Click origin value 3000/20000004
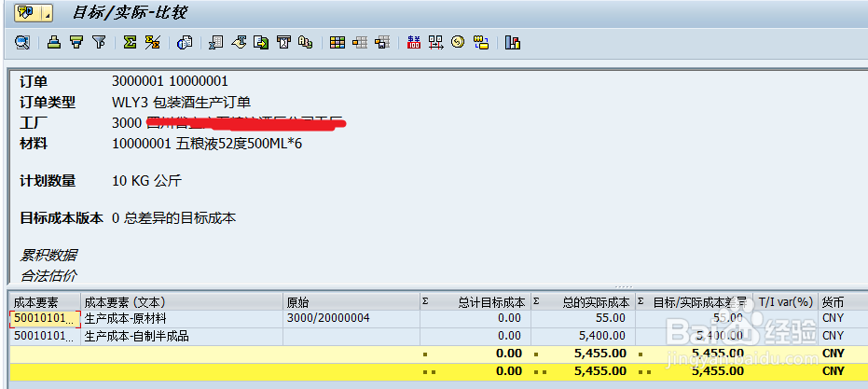 [x=328, y=318]
